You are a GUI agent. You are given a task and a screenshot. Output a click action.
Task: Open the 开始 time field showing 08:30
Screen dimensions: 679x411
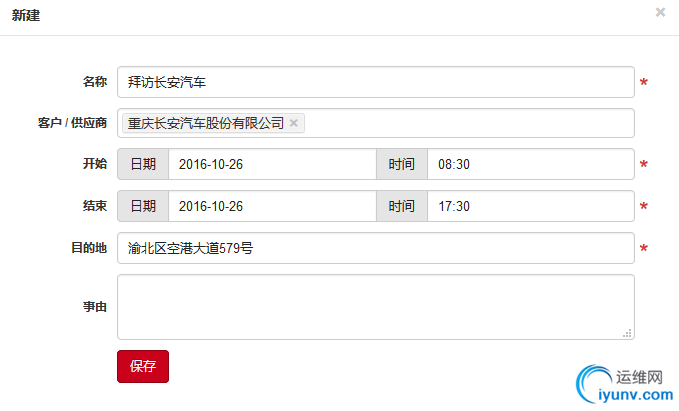[530, 164]
